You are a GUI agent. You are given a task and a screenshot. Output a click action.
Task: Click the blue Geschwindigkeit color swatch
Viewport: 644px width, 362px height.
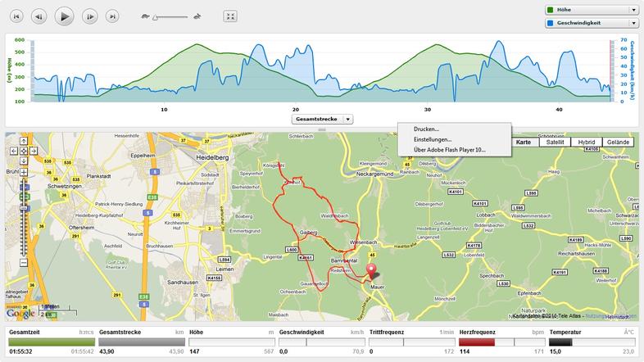(550, 23)
